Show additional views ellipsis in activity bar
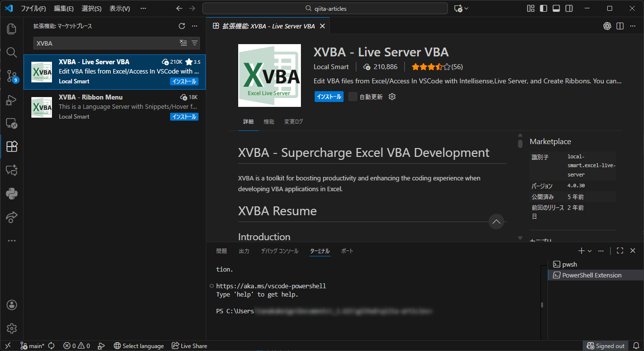The image size is (644, 351). 11,241
